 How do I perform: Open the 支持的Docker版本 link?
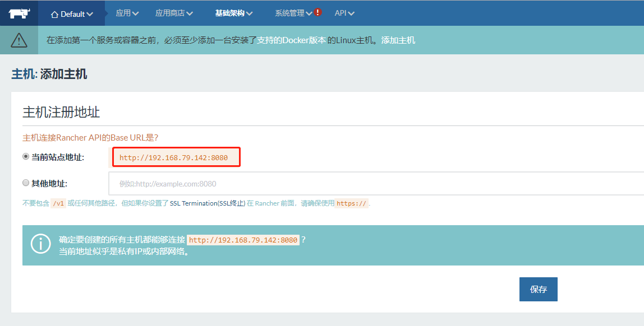click(291, 40)
